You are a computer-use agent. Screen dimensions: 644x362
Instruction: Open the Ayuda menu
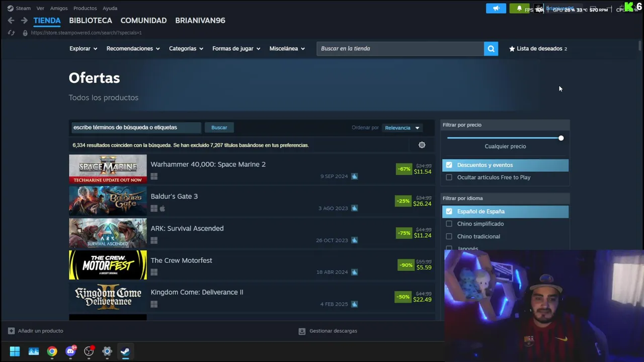(110, 8)
